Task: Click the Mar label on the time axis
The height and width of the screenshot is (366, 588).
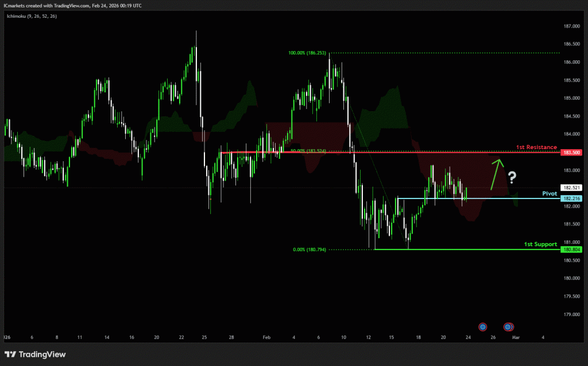Action: pyautogui.click(x=516, y=337)
